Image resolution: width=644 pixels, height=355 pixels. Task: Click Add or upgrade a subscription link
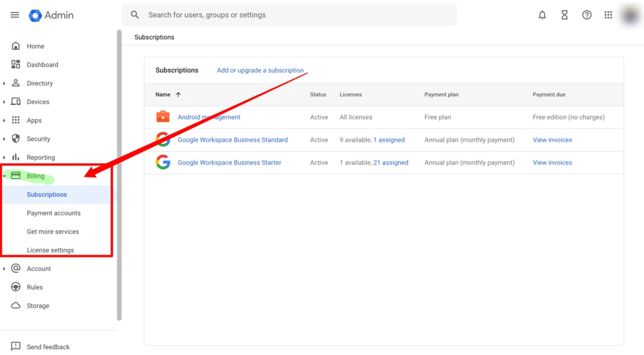260,70
